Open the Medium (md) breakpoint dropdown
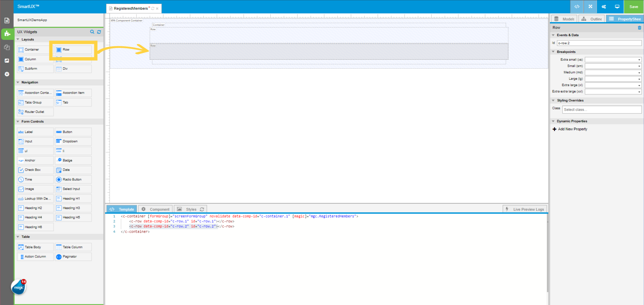Image resolution: width=644 pixels, height=305 pixels. [613, 72]
